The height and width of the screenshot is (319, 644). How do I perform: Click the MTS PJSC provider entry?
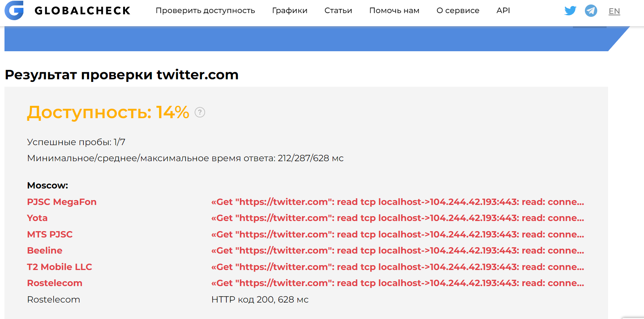pyautogui.click(x=50, y=234)
